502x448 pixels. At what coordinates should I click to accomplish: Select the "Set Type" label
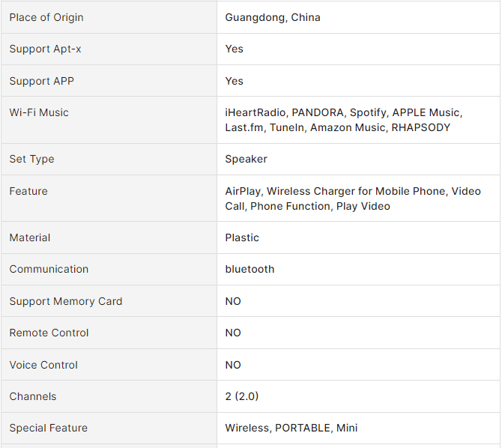(31, 159)
